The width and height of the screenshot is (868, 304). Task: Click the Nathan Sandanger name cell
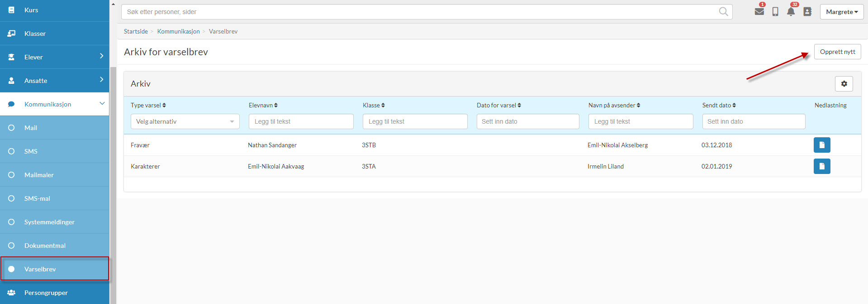point(272,145)
